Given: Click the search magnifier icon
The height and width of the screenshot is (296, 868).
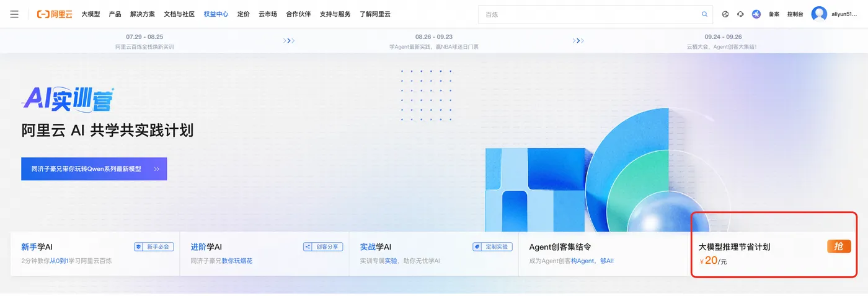Looking at the screenshot, I should click(x=704, y=14).
